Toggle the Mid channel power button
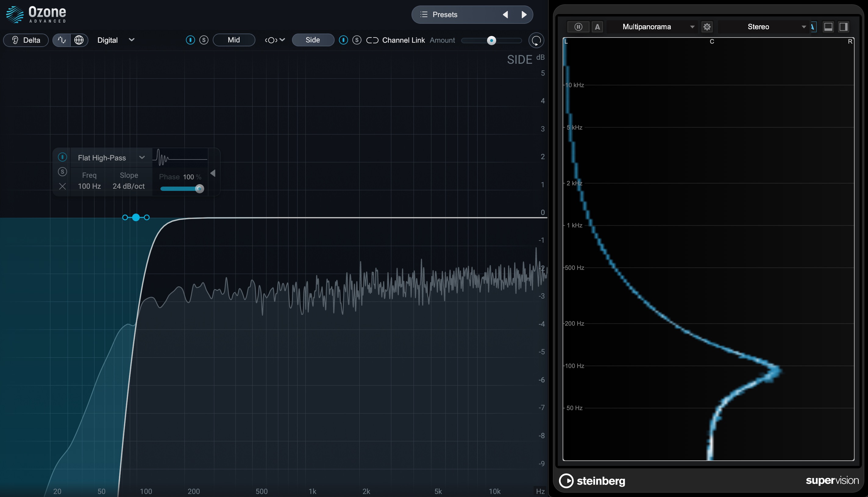This screenshot has width=868, height=497. 190,40
